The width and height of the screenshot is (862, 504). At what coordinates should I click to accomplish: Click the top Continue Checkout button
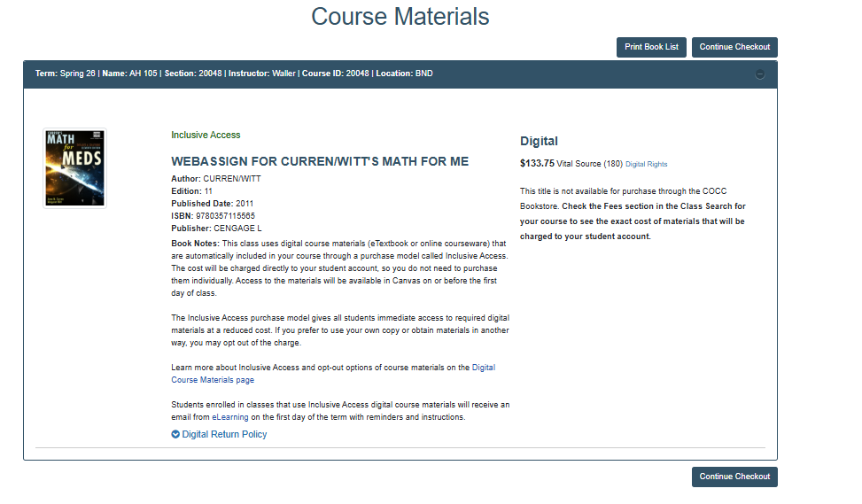pos(734,48)
